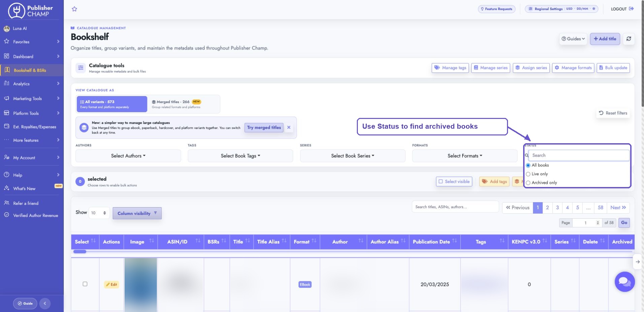Switch to All variants view
Screen dimensions: 644x312
(112, 104)
